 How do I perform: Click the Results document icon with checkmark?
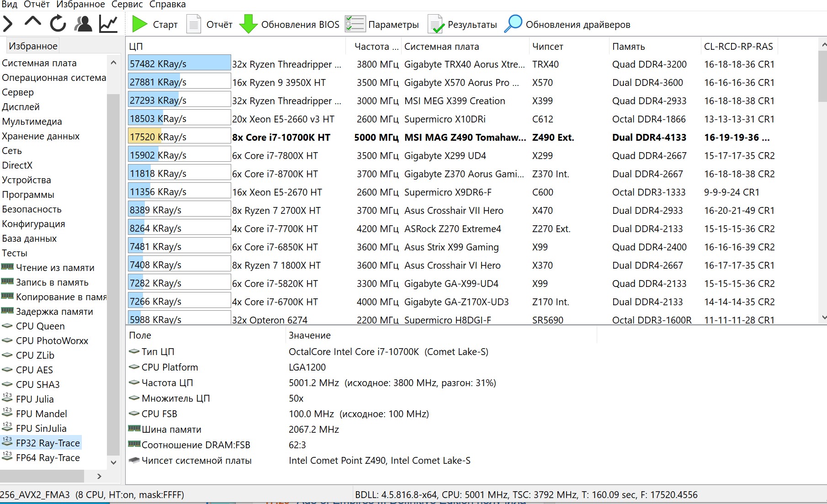(435, 24)
